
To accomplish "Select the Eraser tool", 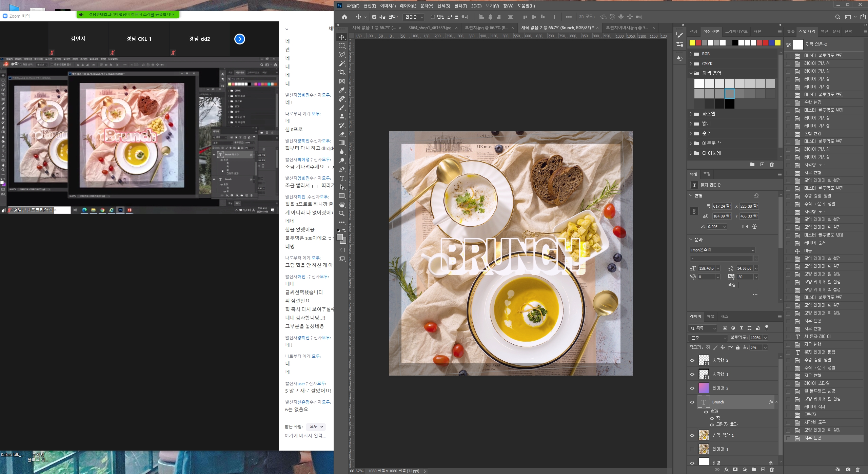I will tap(342, 134).
